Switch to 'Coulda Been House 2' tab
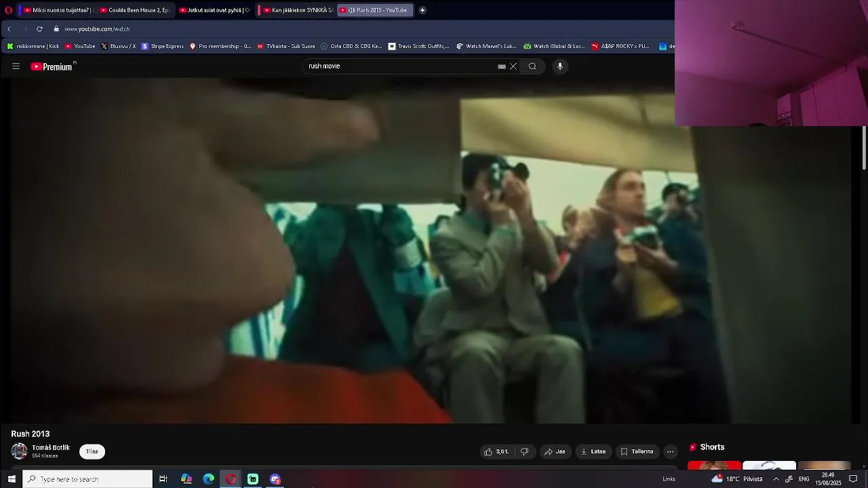Viewport: 868px width, 488px height. [136, 10]
